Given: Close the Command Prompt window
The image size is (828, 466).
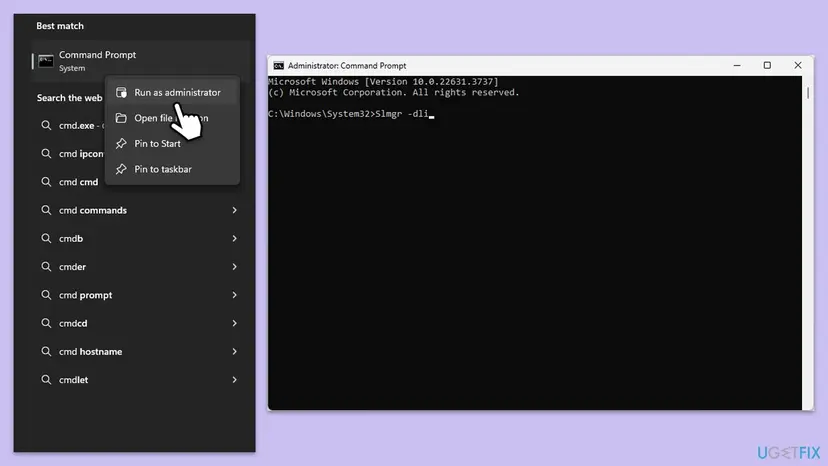Looking at the screenshot, I should 798,66.
